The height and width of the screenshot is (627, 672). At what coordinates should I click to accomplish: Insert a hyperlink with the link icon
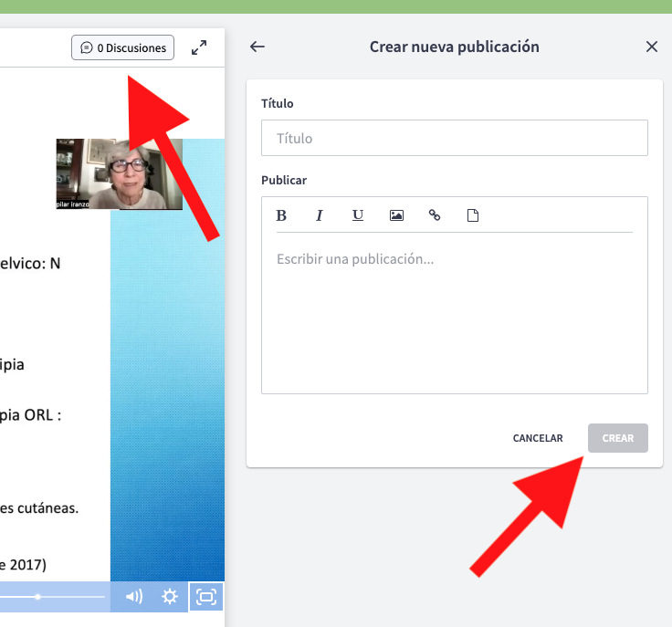coord(435,215)
